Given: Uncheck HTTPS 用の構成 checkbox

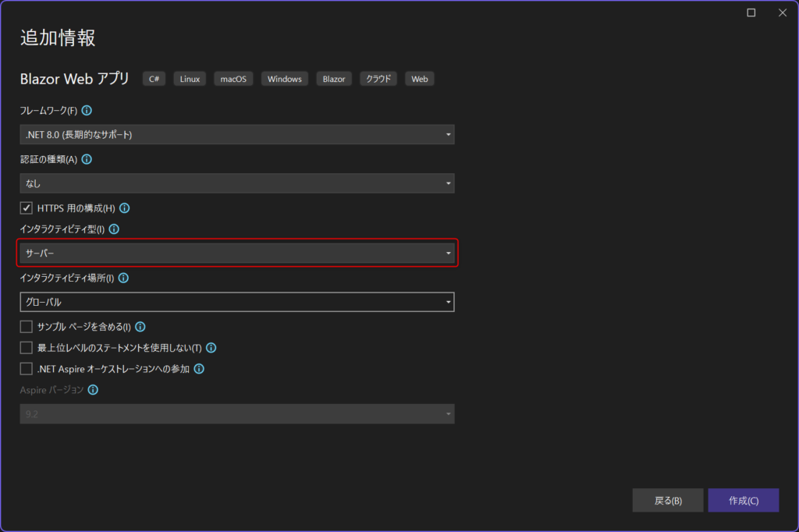Looking at the screenshot, I should (26, 208).
